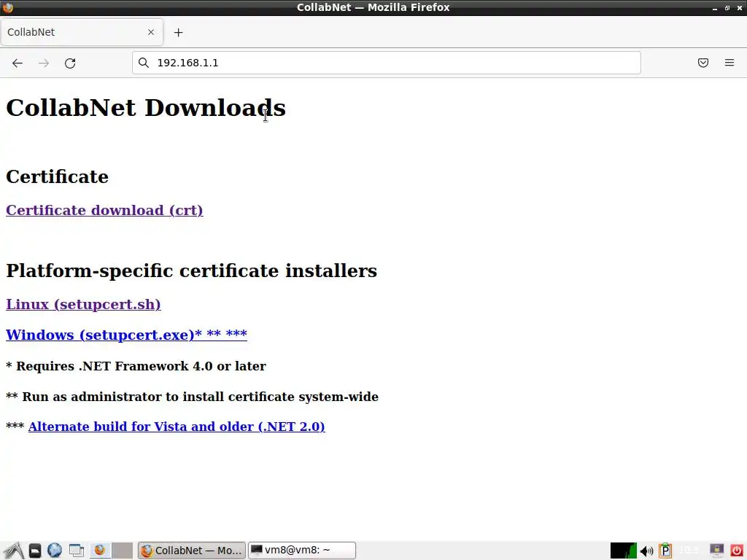Download the Windows (setupcert.exe) installer

coord(126,335)
